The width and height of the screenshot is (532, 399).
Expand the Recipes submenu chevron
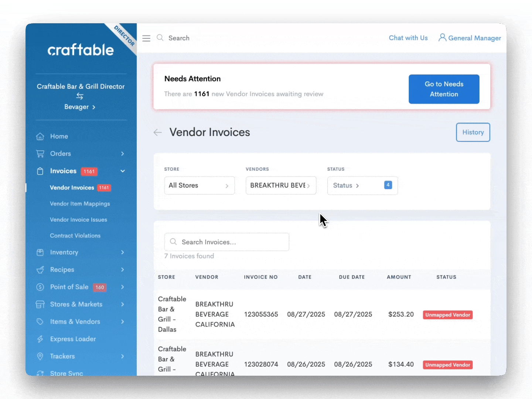point(123,270)
